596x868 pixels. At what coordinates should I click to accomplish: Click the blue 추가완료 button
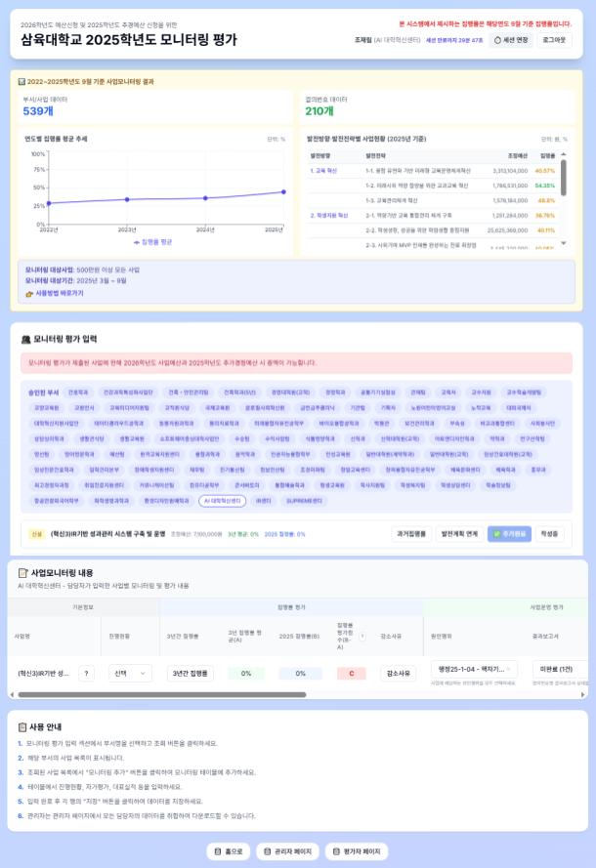click(509, 534)
